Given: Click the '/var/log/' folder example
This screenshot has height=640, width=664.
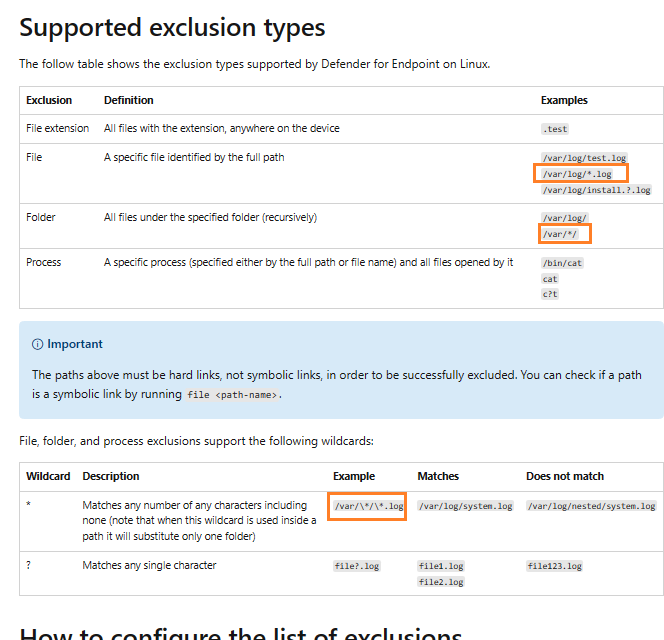Looking at the screenshot, I should [x=564, y=218].
